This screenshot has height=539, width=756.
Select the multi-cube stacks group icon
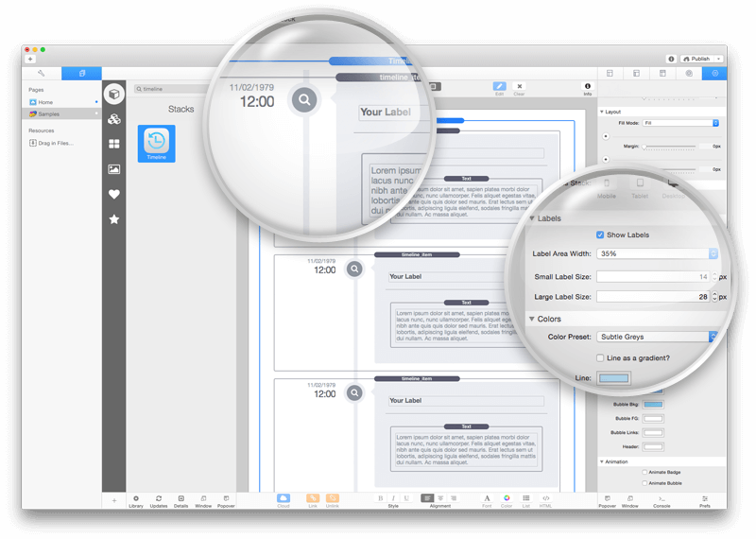coord(114,119)
